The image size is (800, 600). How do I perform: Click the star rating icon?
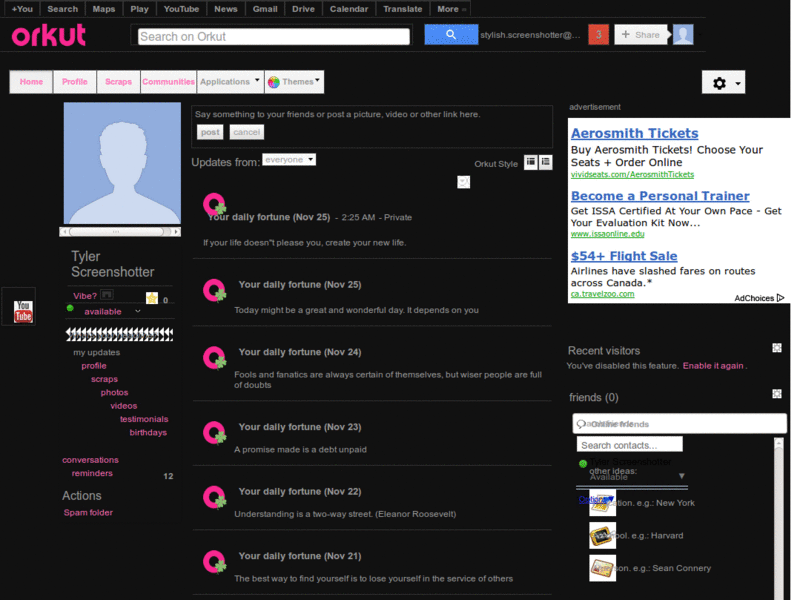point(152,298)
